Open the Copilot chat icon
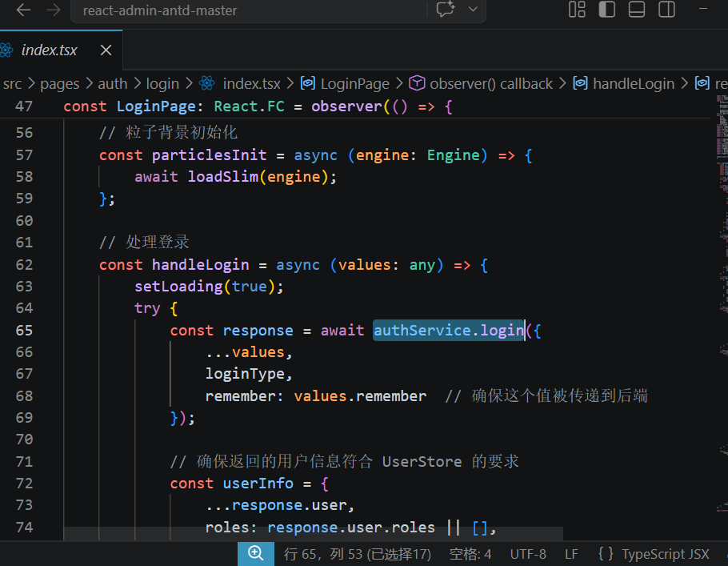 [x=446, y=10]
